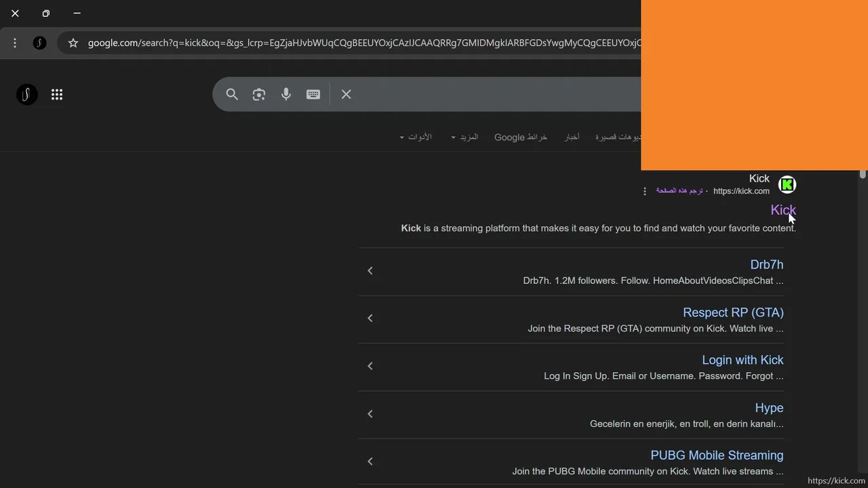Screen dimensions: 868x488
Task: Open the Google apps grid
Action: click(x=57, y=94)
